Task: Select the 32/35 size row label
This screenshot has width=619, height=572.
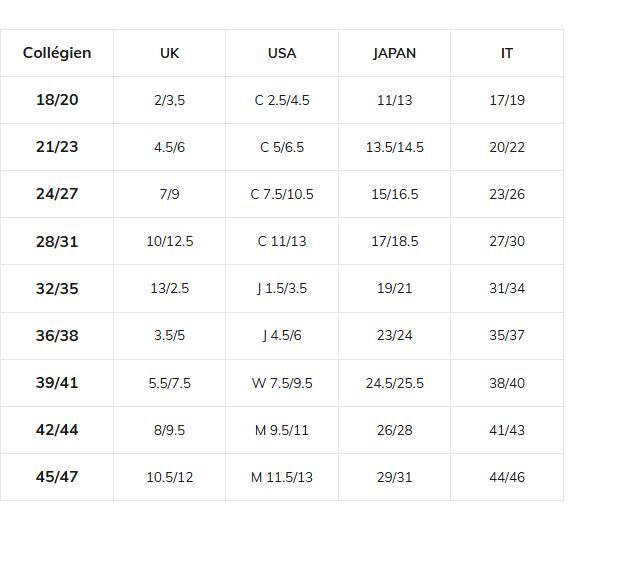Action: coord(57,288)
